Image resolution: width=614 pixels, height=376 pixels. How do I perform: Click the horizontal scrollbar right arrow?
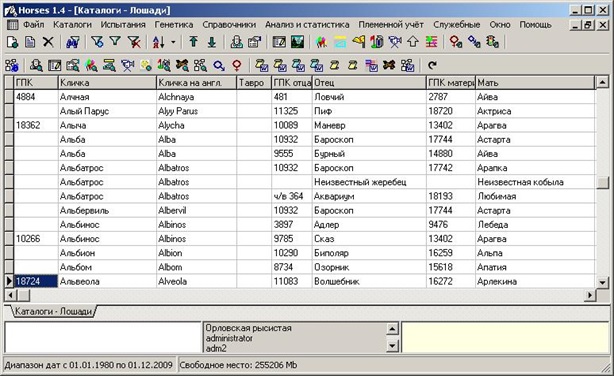click(x=589, y=295)
